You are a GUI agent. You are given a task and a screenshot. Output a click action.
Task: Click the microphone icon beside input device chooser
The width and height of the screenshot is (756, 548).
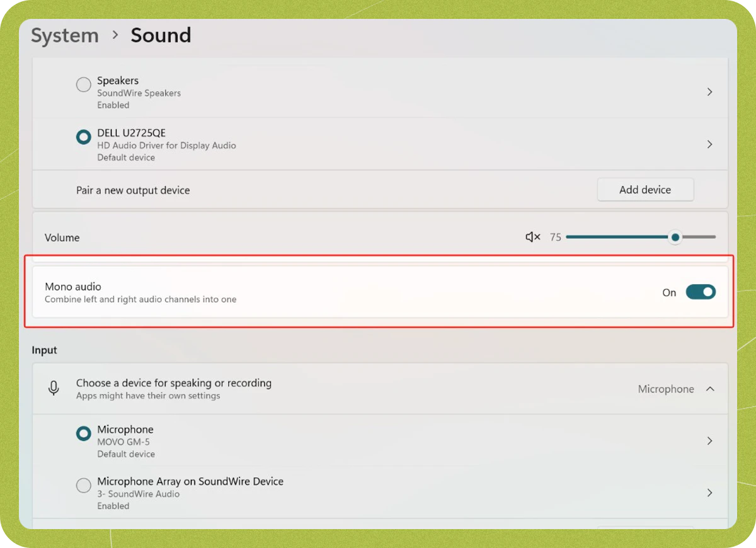[x=54, y=389]
